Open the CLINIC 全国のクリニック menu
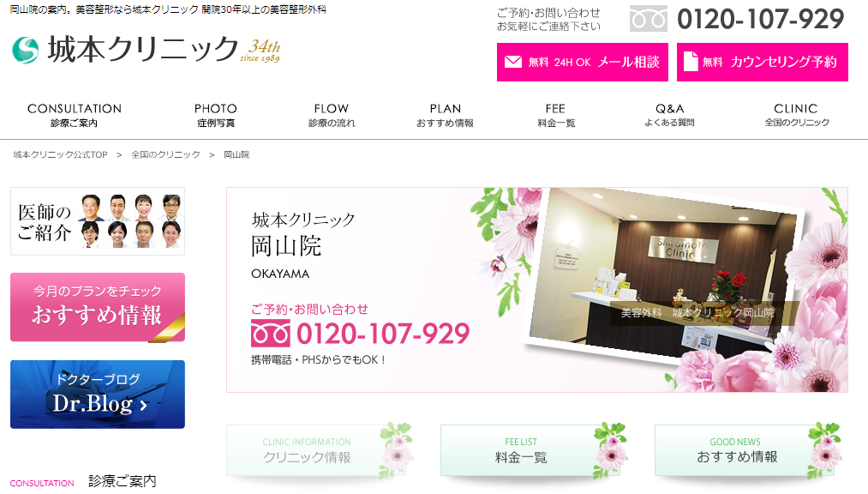The image size is (868, 494). coord(797,115)
